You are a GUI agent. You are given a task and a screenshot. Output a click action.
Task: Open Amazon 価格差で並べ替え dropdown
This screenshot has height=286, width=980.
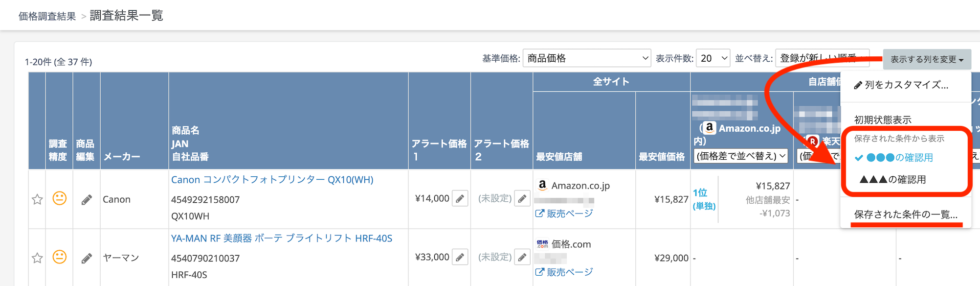(x=740, y=156)
